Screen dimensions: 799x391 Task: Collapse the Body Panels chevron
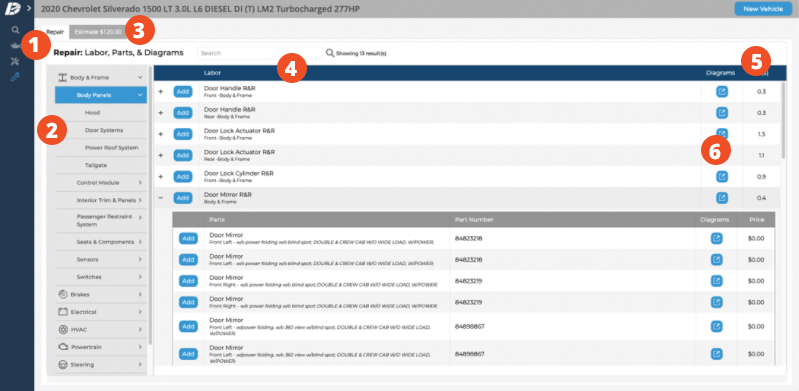(x=140, y=95)
